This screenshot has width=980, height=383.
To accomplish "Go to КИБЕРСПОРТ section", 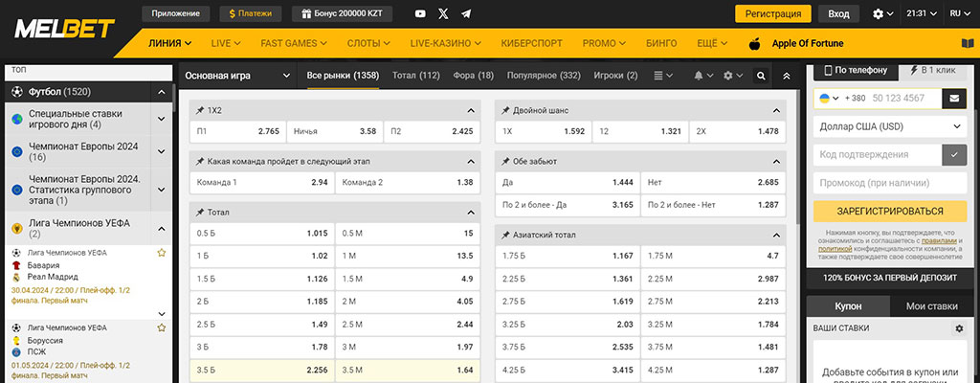I will point(532,44).
